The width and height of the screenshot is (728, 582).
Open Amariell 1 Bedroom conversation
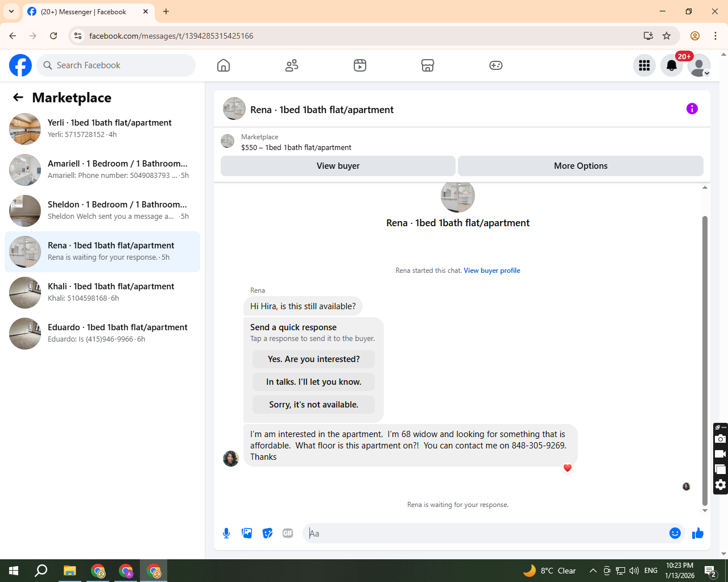coord(102,170)
